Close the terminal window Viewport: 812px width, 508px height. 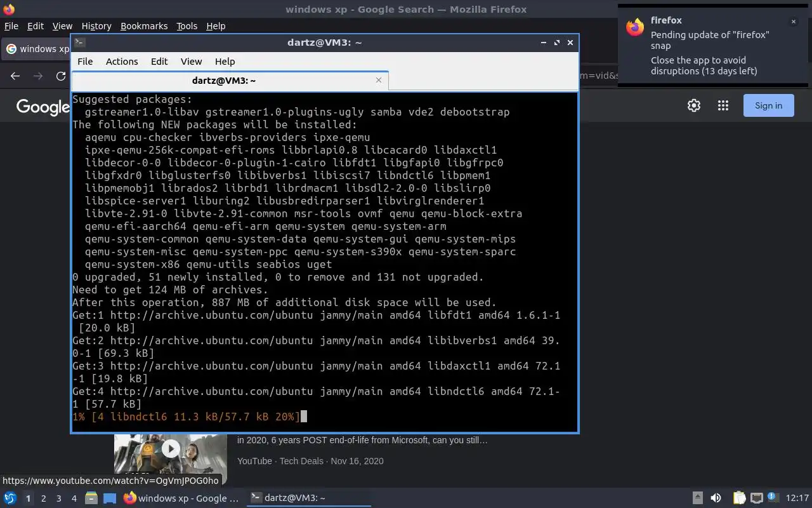click(570, 43)
